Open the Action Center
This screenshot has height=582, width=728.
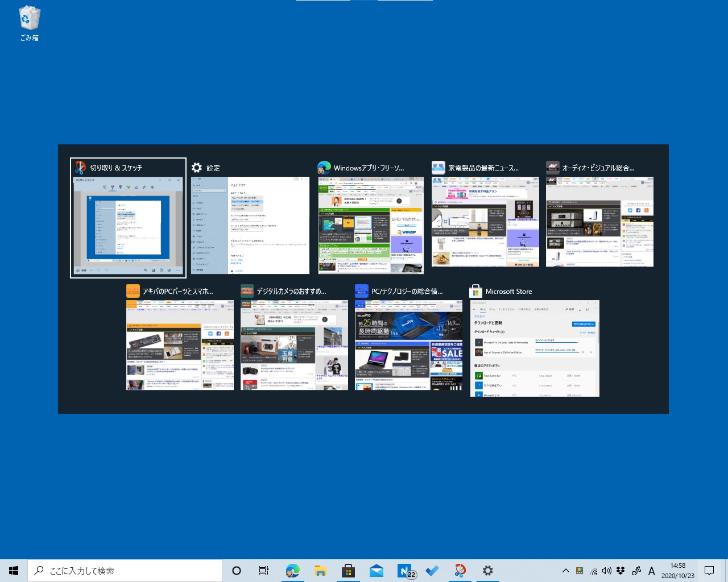click(x=709, y=570)
